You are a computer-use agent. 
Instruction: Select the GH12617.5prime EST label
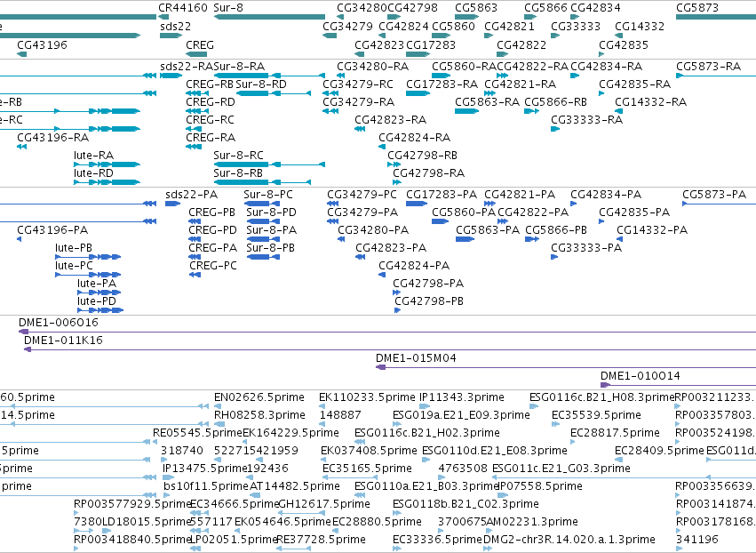pyautogui.click(x=324, y=504)
